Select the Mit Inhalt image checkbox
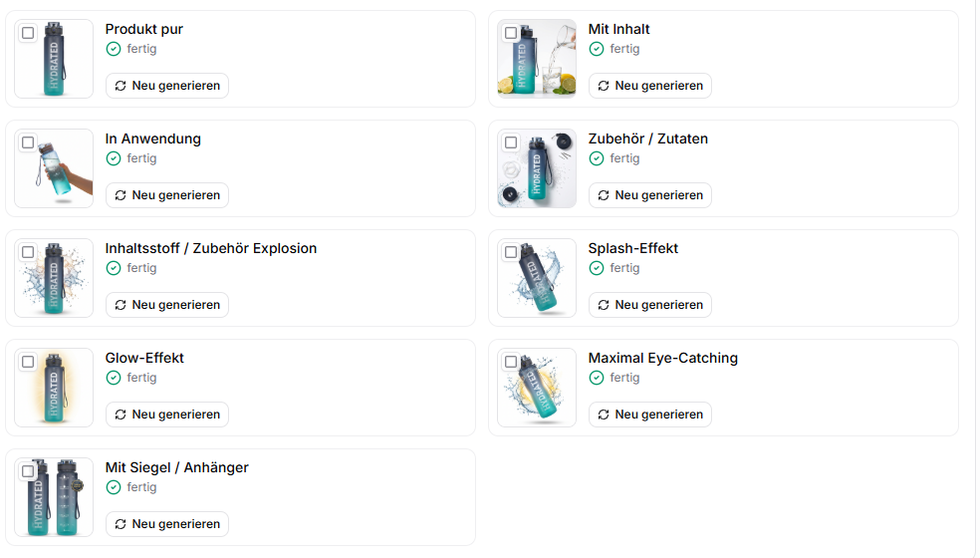Screen dimensions: 980x558 pyautogui.click(x=511, y=33)
